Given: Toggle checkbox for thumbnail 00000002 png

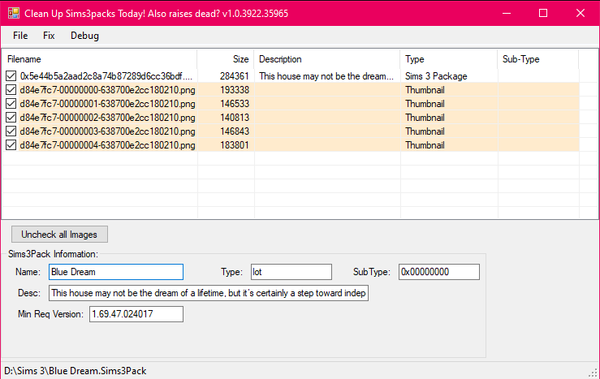Looking at the screenshot, I should coord(11,117).
